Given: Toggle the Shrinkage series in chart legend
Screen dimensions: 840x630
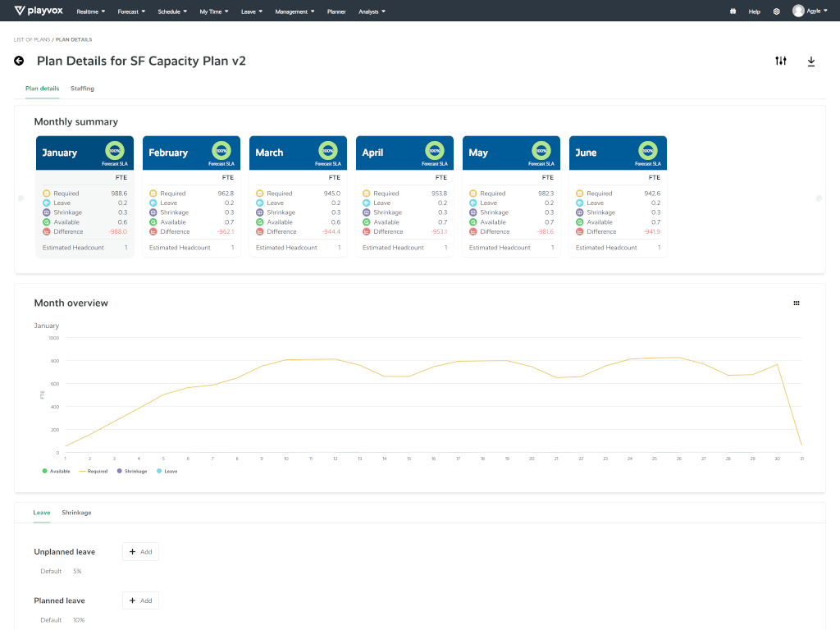Looking at the screenshot, I should (x=132, y=471).
